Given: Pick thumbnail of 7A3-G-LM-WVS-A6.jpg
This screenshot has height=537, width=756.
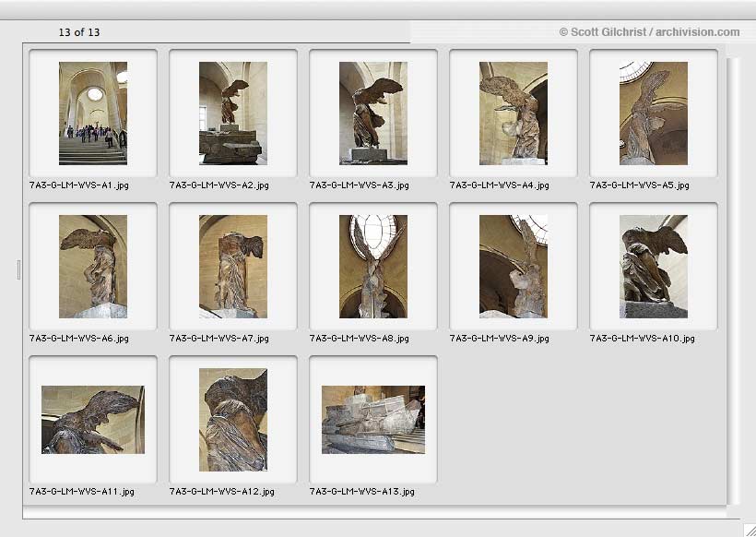Looking at the screenshot, I should pos(93,267).
